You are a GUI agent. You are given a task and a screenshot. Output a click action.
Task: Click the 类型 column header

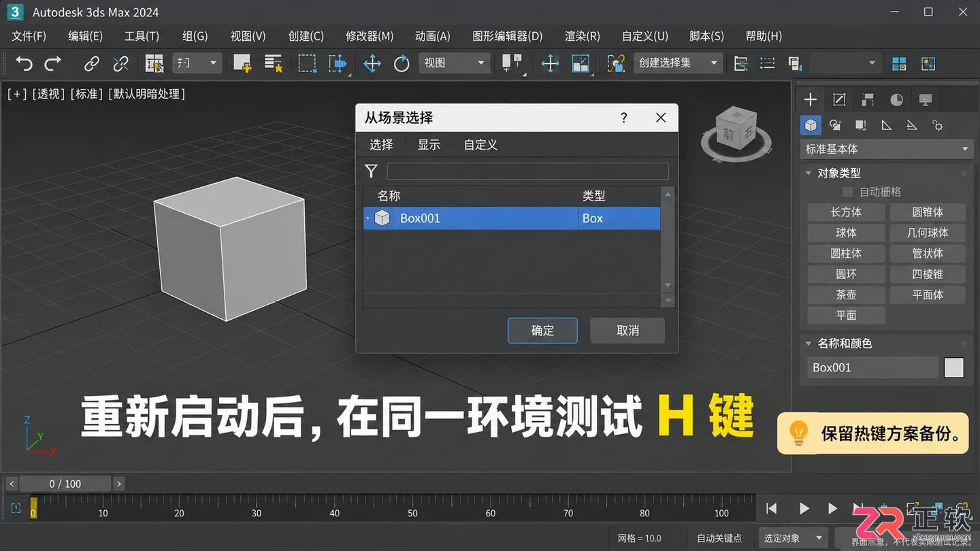pos(593,196)
